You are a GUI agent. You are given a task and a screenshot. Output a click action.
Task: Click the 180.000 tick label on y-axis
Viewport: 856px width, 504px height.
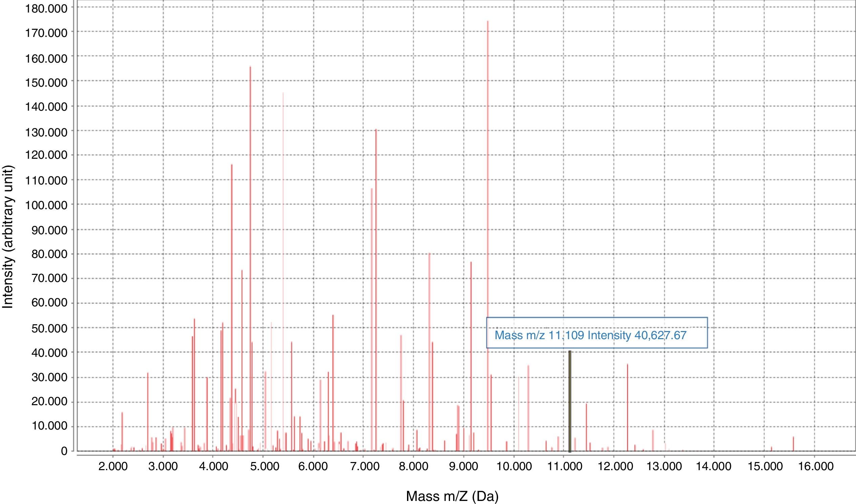pos(46,9)
